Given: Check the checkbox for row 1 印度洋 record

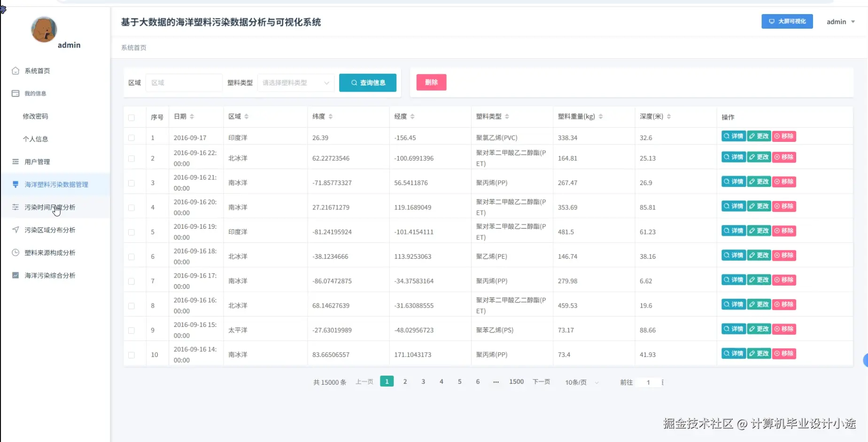Looking at the screenshot, I should click(x=132, y=137).
